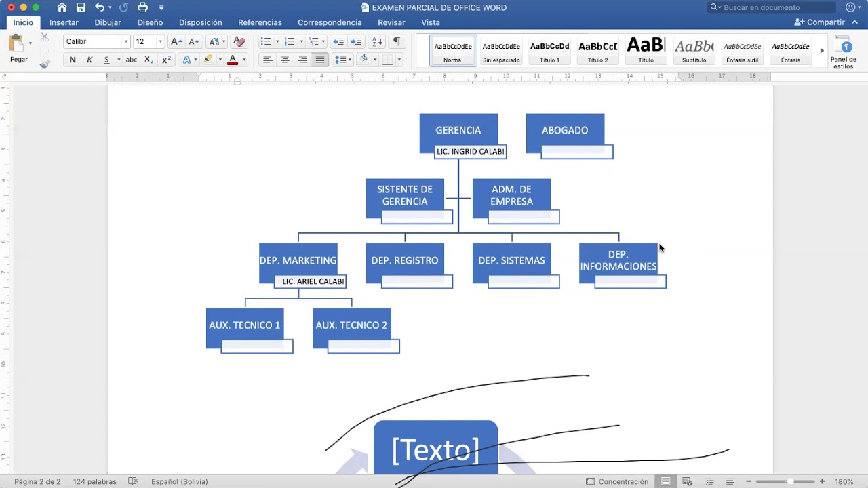The width and height of the screenshot is (868, 488).
Task: Align text to the left
Action: point(268,60)
